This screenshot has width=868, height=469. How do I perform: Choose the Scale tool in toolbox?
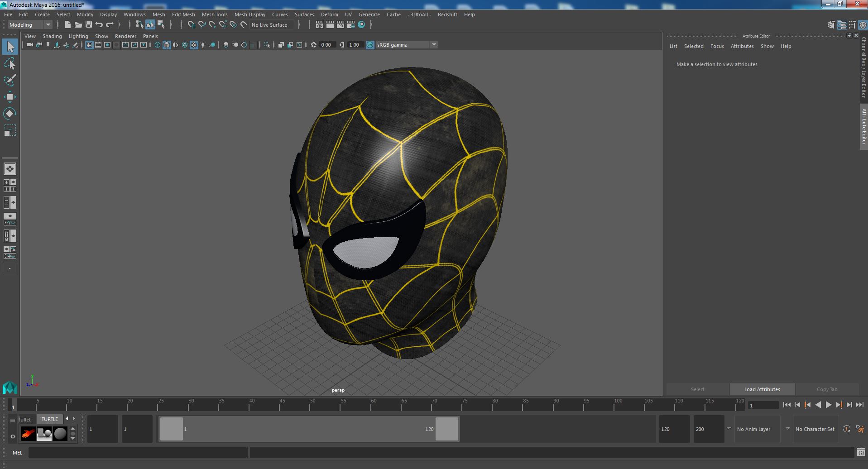pos(10,130)
